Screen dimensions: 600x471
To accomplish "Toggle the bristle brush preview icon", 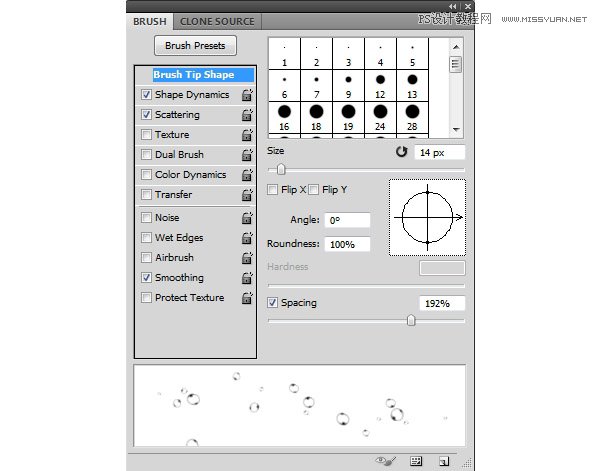I will point(385,461).
